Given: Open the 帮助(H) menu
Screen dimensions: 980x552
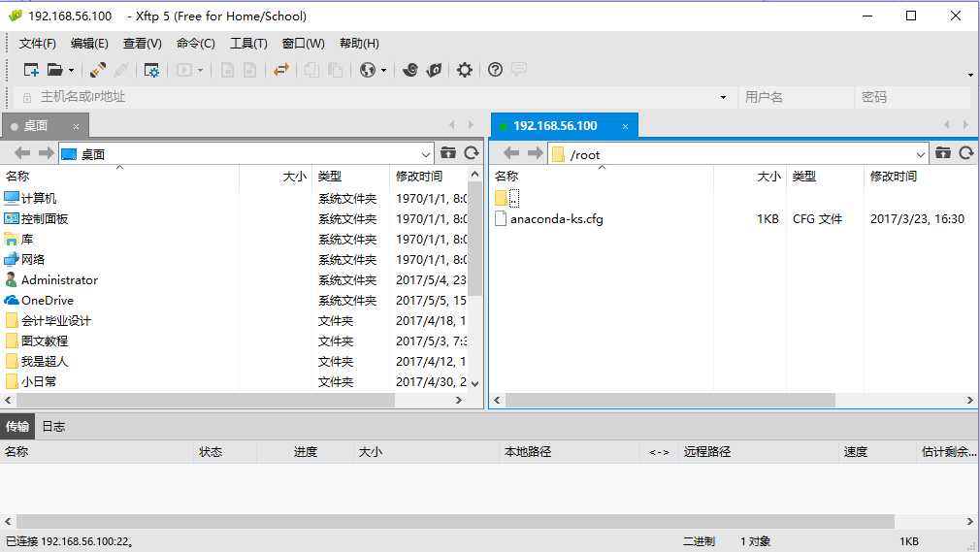Looking at the screenshot, I should [359, 43].
